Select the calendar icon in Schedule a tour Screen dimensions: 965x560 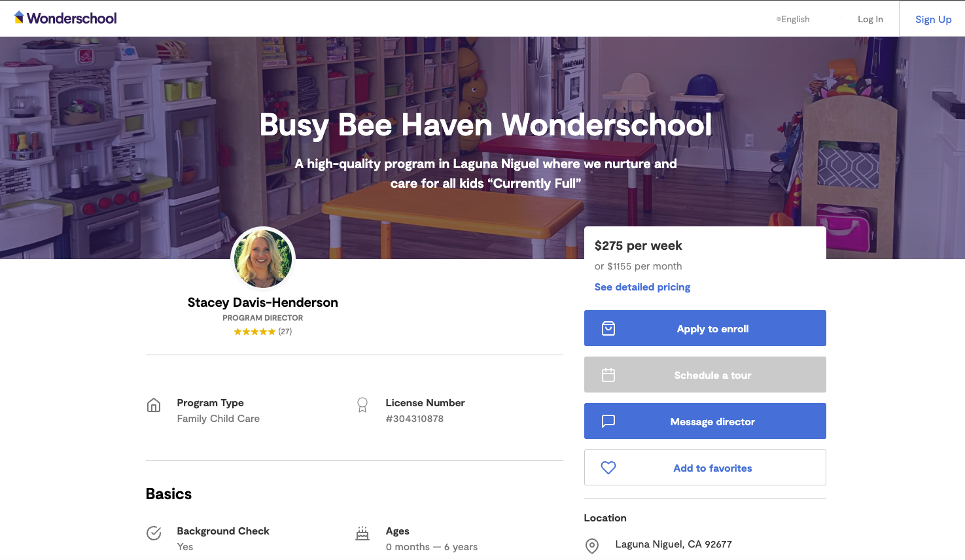608,375
